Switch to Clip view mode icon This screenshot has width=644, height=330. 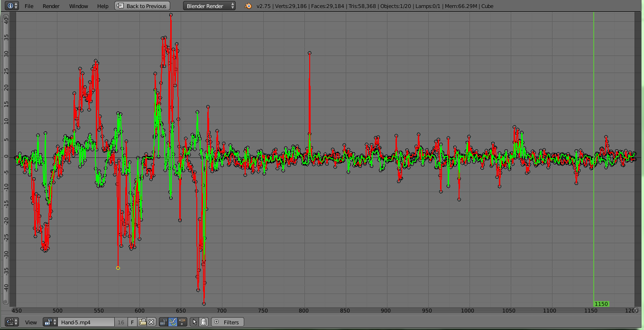[164, 322]
